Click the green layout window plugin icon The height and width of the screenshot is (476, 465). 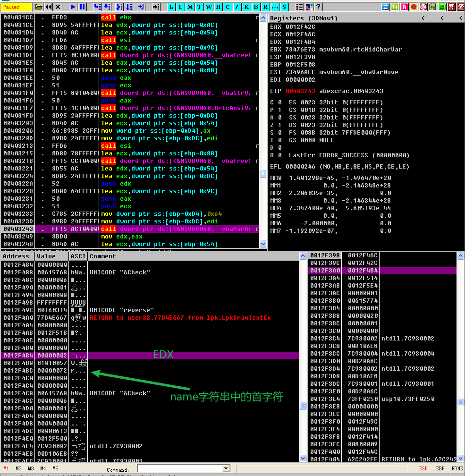coord(442,7)
